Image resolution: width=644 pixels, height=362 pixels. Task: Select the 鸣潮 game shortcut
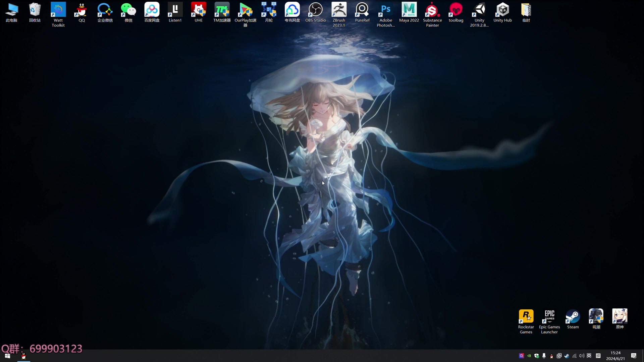tap(596, 319)
